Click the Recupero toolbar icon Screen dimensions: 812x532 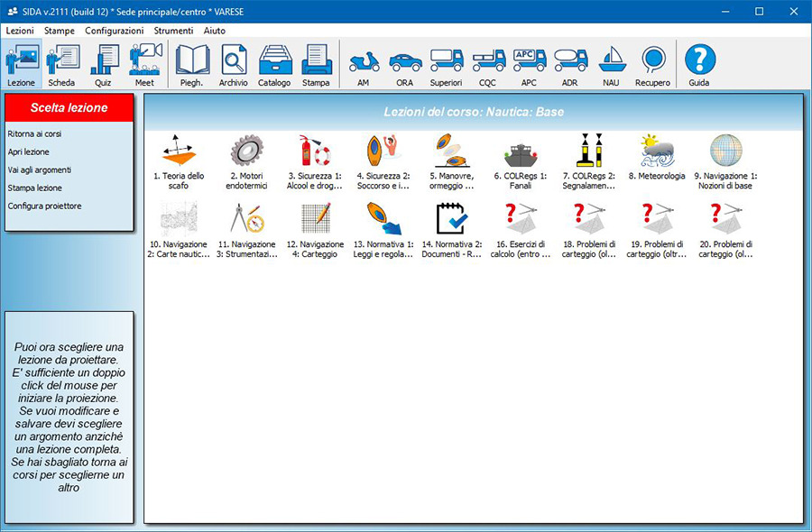point(652,65)
